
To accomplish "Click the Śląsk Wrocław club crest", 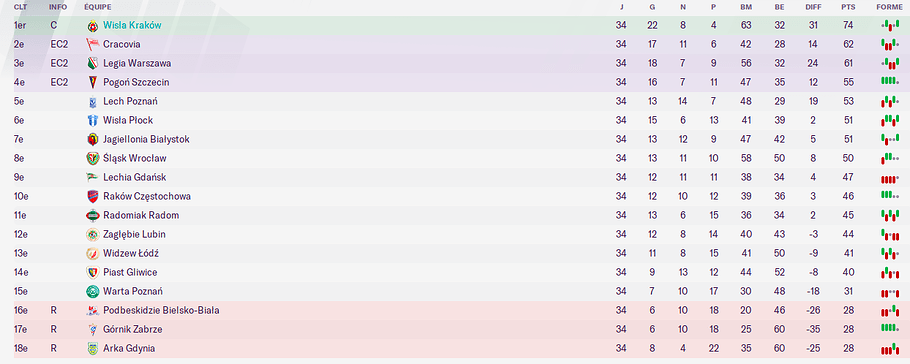I will click(x=92, y=158).
